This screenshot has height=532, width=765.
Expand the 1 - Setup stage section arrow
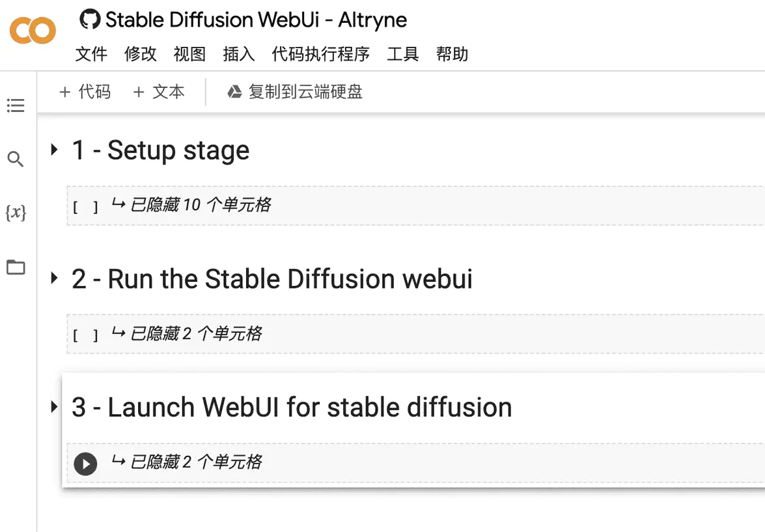tap(54, 149)
